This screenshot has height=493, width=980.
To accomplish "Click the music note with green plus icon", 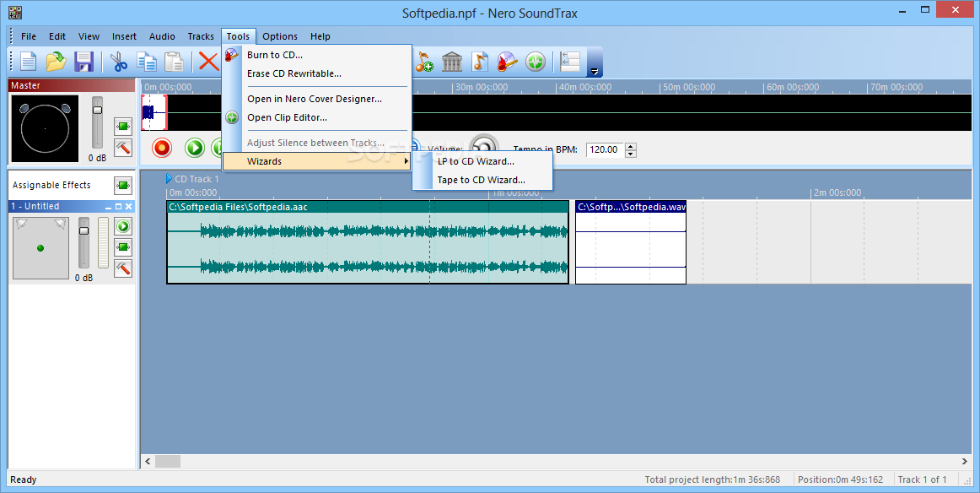I will coord(423,62).
